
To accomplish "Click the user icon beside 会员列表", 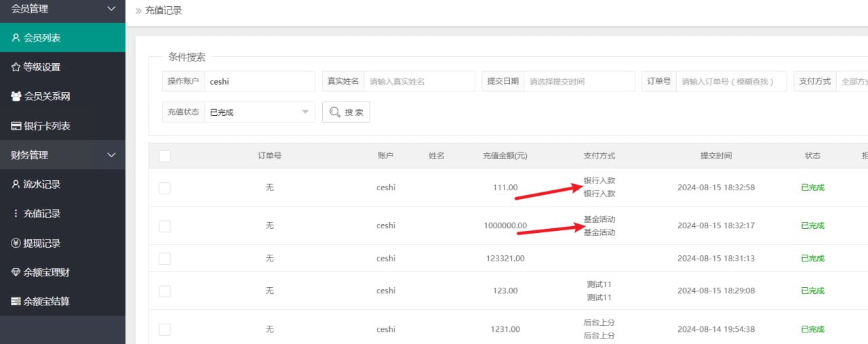I will pos(16,38).
